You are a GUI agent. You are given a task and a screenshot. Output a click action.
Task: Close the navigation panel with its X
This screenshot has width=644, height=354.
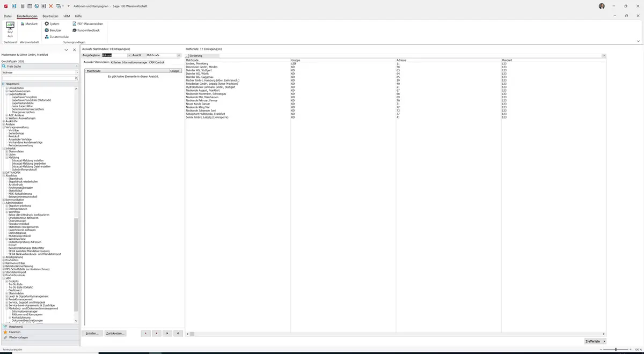[x=74, y=50]
